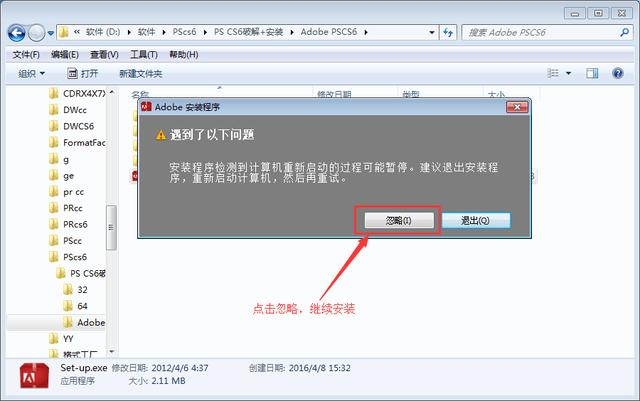640x401 pixels.
Task: Open the 帮助(H) menu
Action: pyautogui.click(x=184, y=54)
